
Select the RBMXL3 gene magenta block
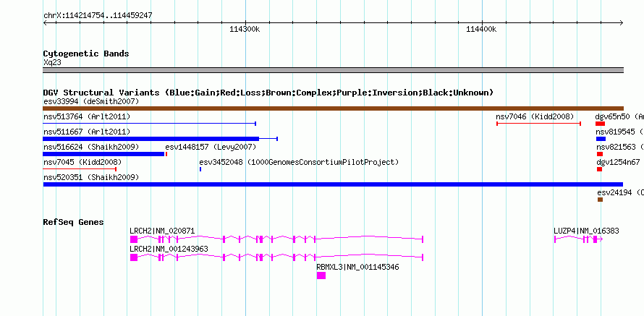(321, 276)
